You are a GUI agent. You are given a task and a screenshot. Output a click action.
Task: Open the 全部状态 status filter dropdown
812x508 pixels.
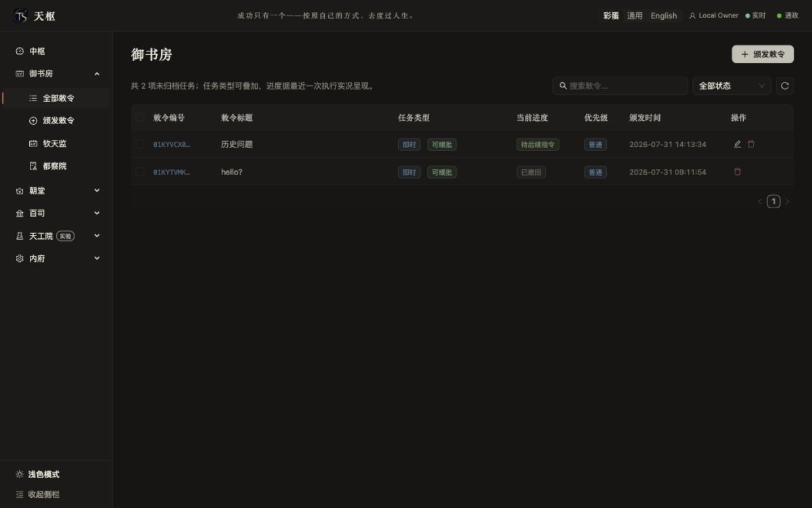coord(731,86)
